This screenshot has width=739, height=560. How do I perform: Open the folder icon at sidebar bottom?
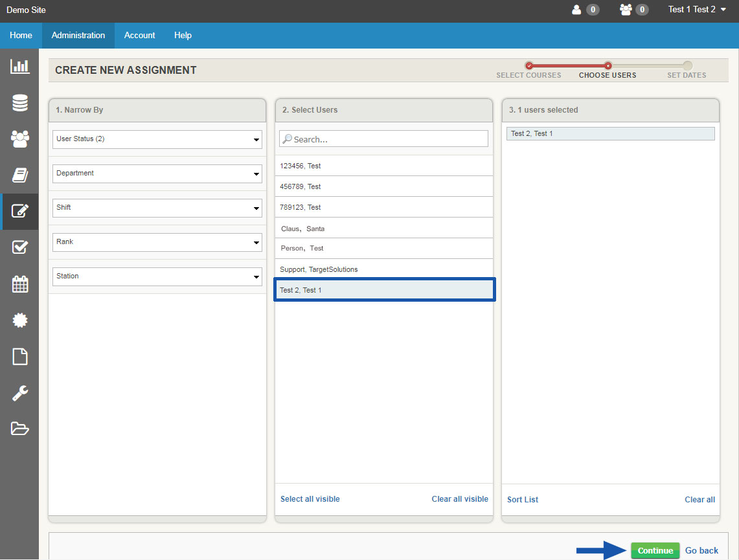click(19, 429)
